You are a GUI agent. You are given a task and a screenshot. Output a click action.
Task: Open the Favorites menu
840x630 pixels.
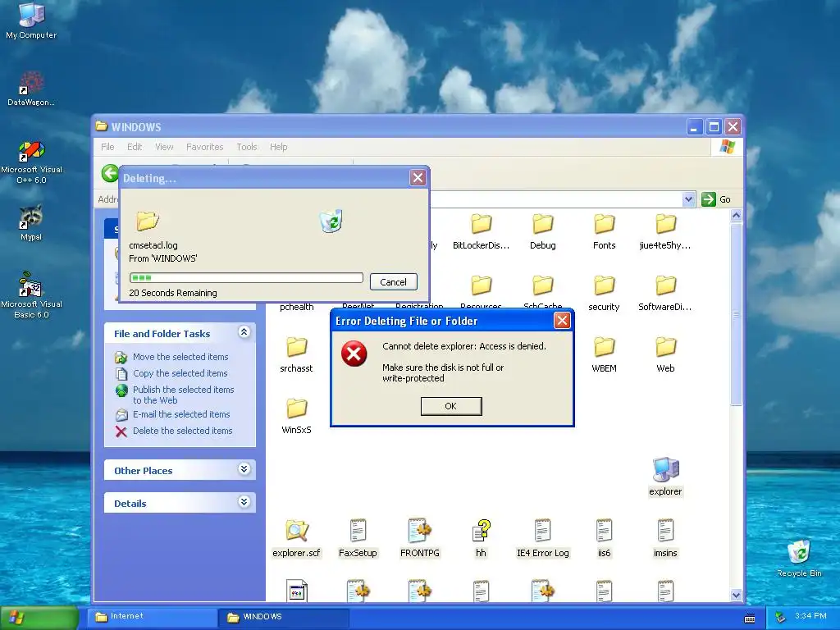pyautogui.click(x=204, y=147)
